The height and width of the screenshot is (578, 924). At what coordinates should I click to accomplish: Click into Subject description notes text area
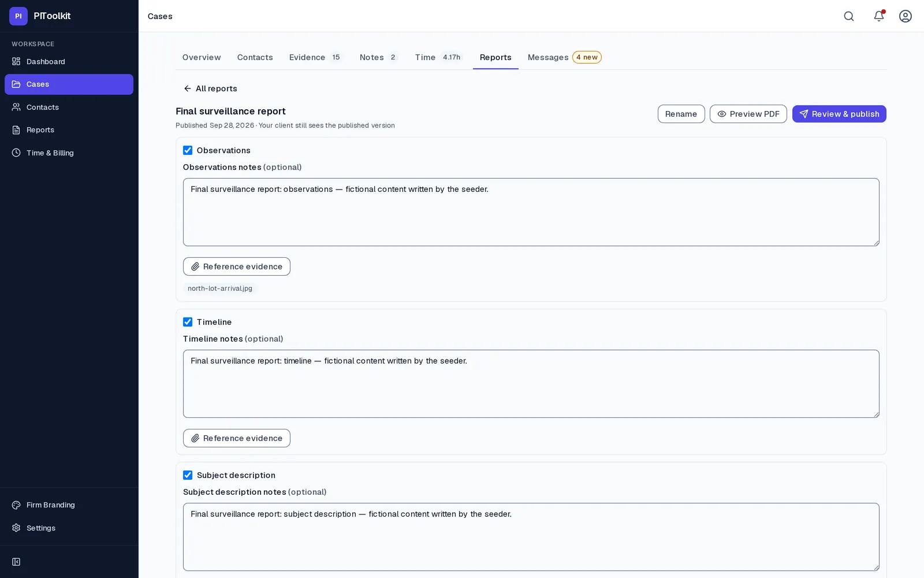(x=531, y=537)
